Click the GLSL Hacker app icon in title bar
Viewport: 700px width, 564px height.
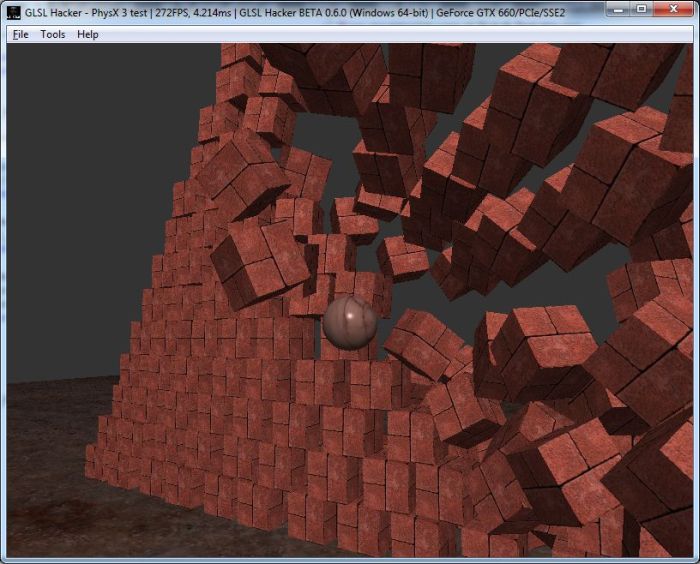pos(14,13)
